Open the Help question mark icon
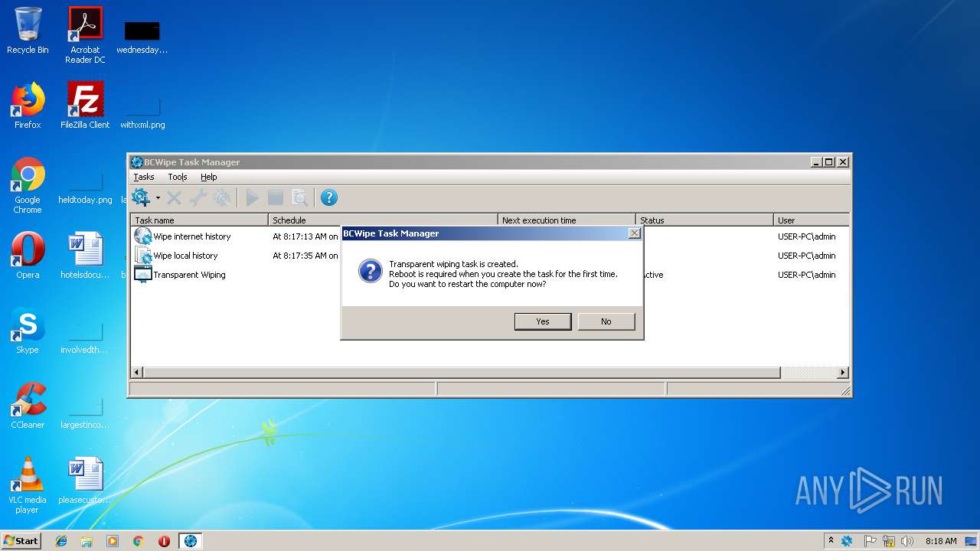This screenshot has width=980, height=551. [x=329, y=198]
